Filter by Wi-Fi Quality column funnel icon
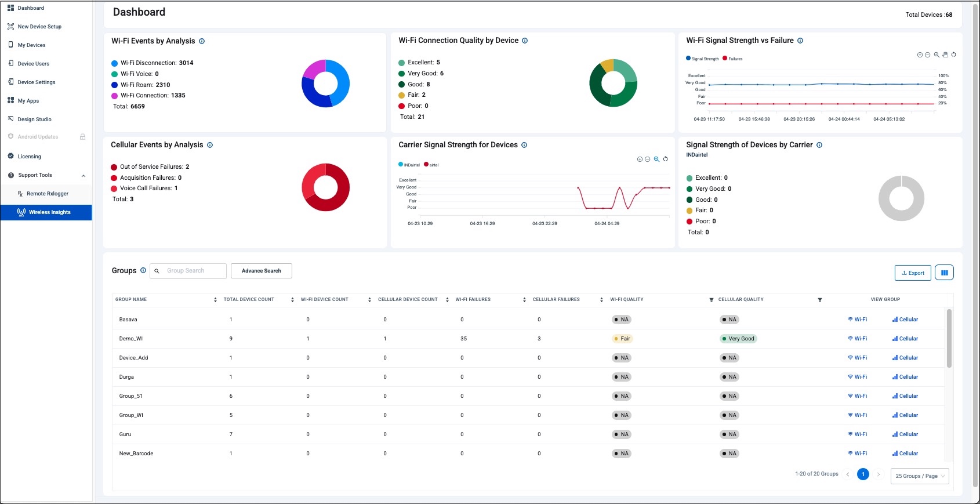The image size is (980, 504). (712, 300)
